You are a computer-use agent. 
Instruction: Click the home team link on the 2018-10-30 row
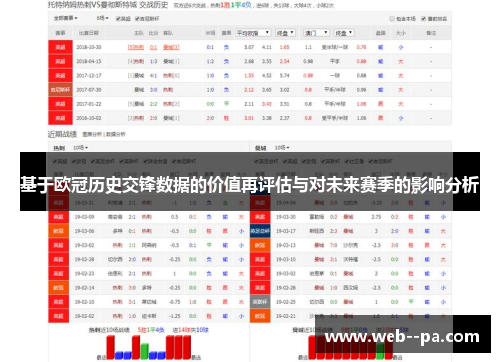pos(136,47)
